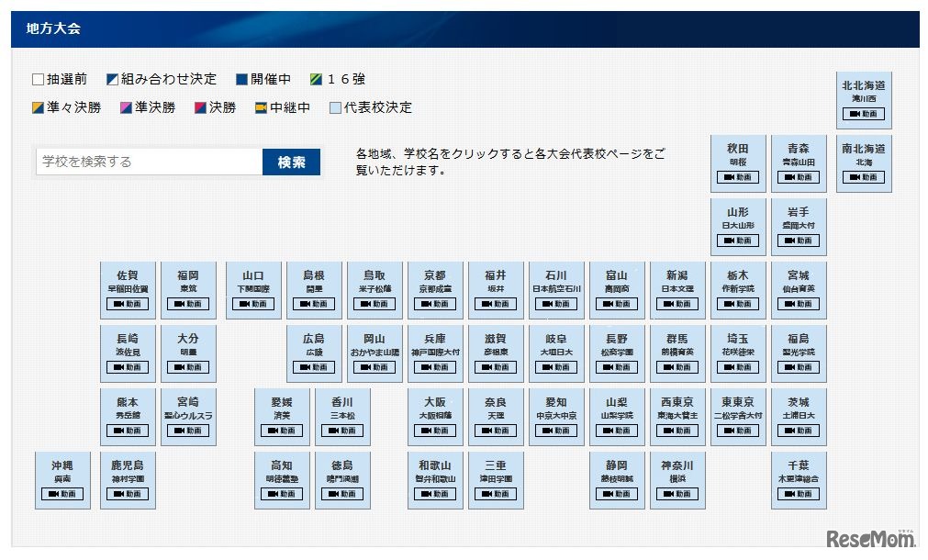Screen dimensions: 928x560
Task: Toggle the 抽選前 legend checkbox
Action: coord(37,79)
